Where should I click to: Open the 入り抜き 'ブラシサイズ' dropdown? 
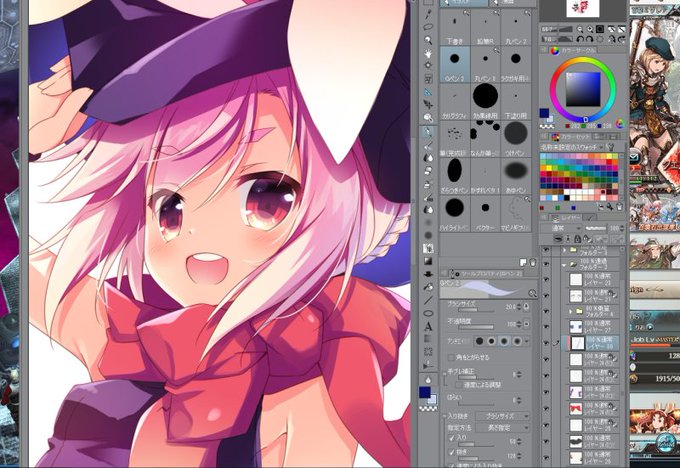tap(502, 416)
